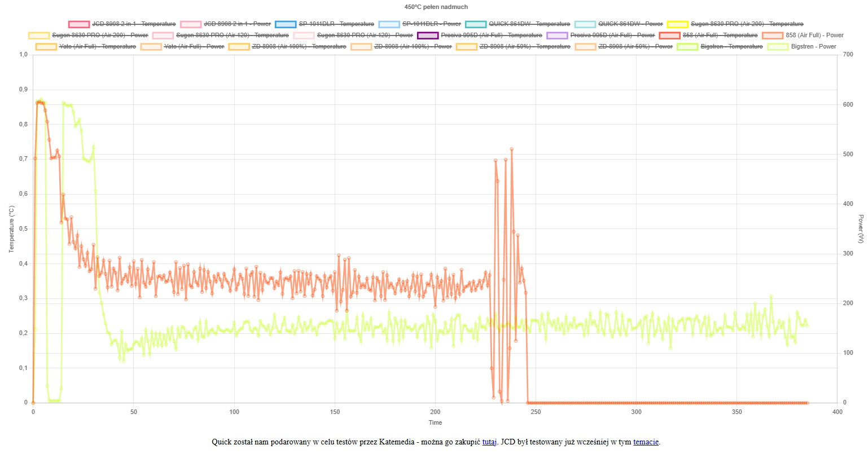Click the blue SP-1011DLR Temperature legend box
The height and width of the screenshot is (467, 868).
pos(286,24)
